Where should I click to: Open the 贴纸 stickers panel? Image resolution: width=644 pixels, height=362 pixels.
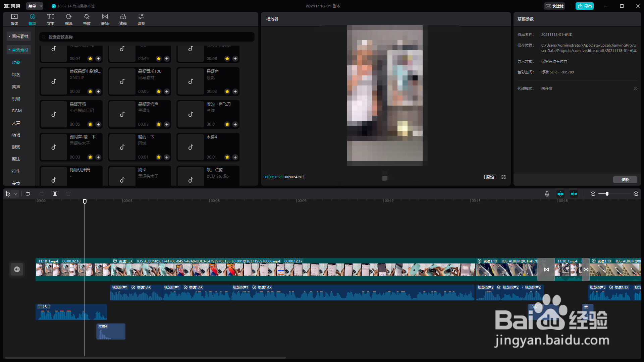click(69, 19)
